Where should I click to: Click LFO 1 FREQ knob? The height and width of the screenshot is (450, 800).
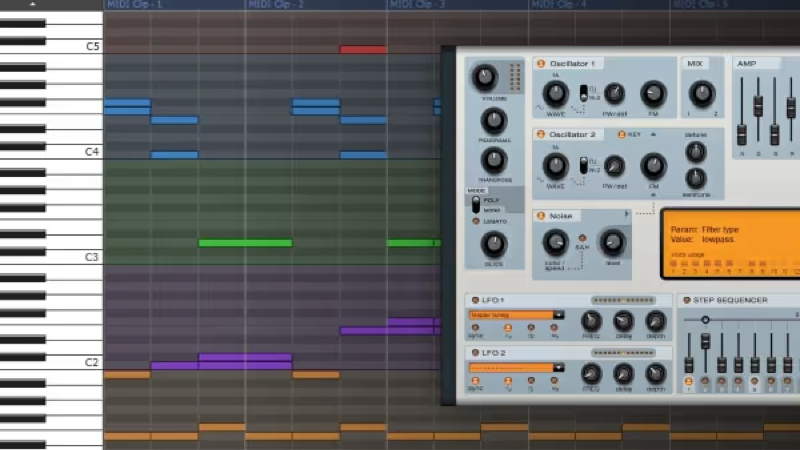(x=591, y=321)
